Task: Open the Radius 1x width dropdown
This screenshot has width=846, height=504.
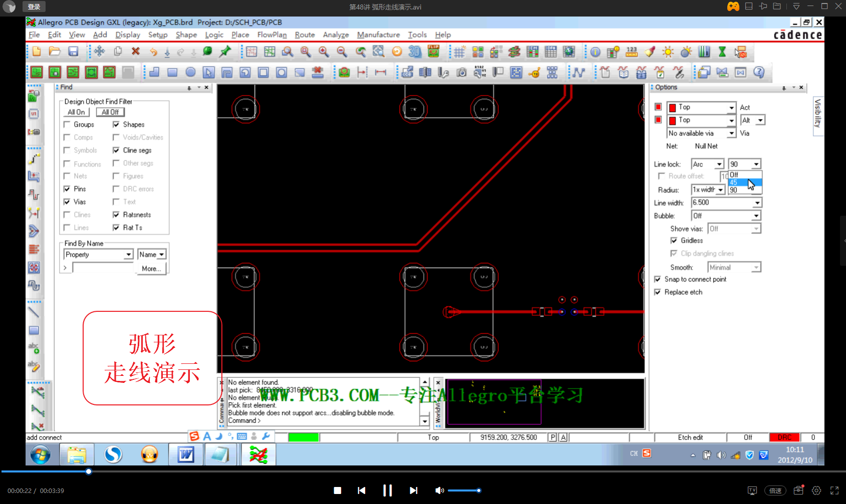Action: click(720, 190)
